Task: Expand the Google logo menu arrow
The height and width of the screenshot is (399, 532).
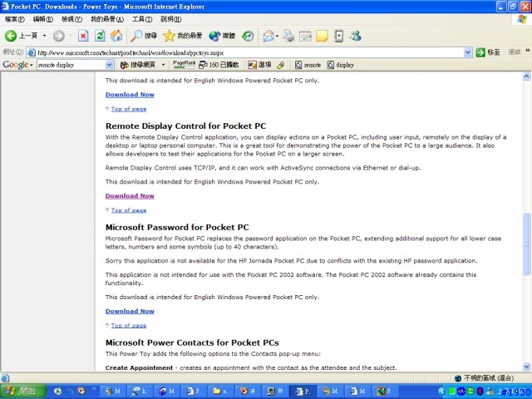Action: [32, 65]
